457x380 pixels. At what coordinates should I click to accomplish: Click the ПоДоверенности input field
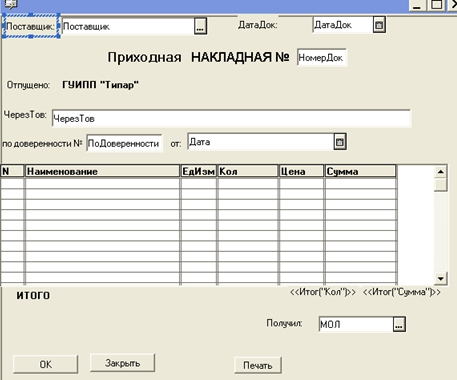[x=124, y=143]
